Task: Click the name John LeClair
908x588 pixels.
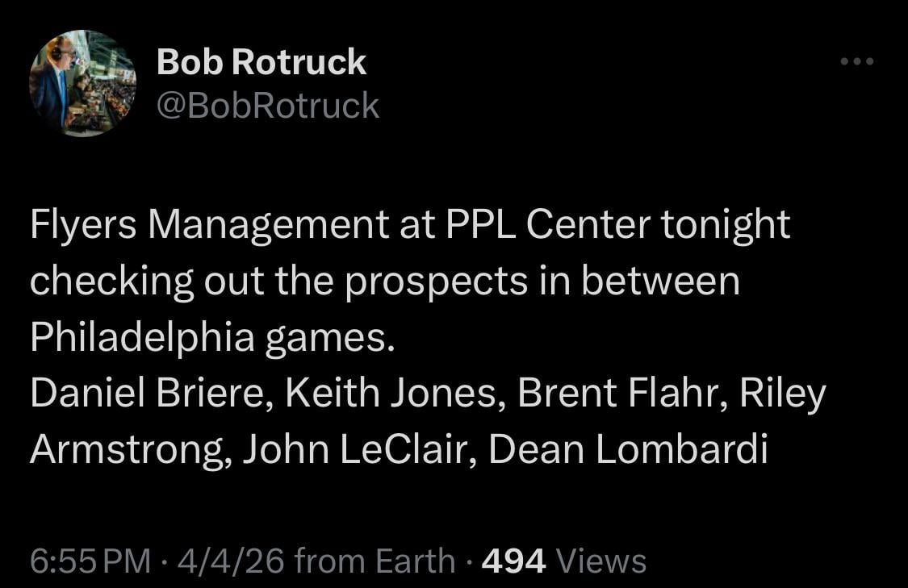Action: [x=352, y=451]
